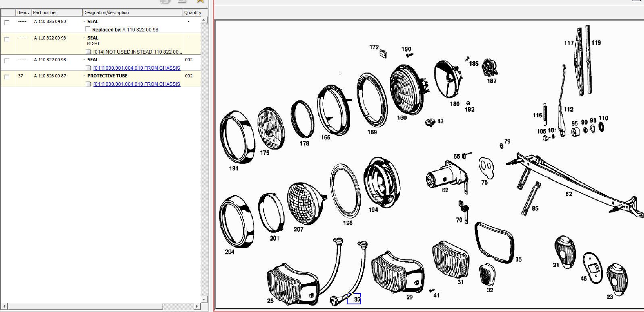Viewport: 644px width, 312px height.
Task: Click callout 190 beside the small screw
Action: [406, 49]
